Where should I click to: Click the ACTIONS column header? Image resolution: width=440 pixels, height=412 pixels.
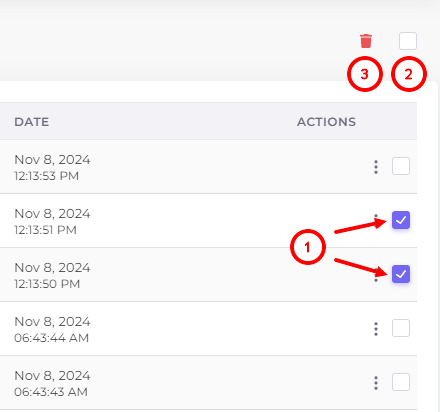pos(326,122)
